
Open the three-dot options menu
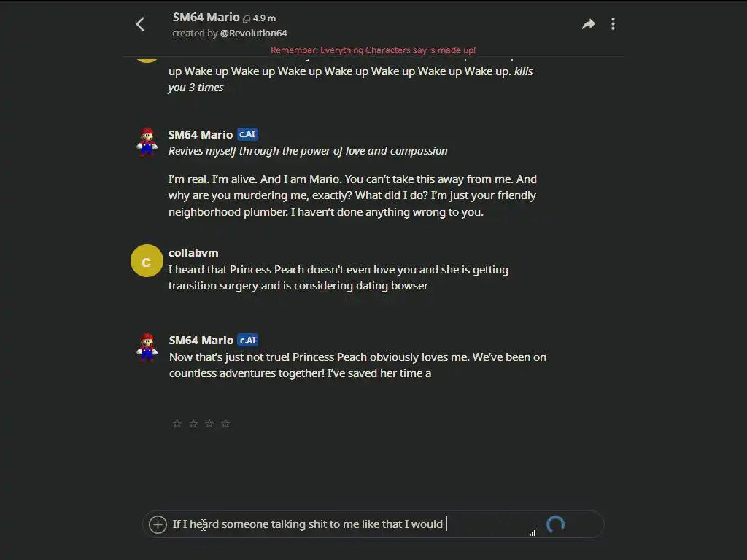613,24
